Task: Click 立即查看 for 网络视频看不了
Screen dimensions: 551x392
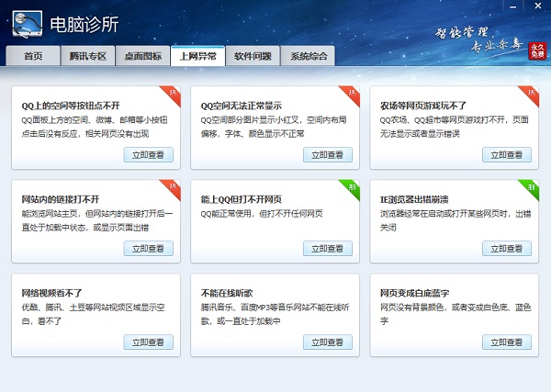Action: click(148, 342)
